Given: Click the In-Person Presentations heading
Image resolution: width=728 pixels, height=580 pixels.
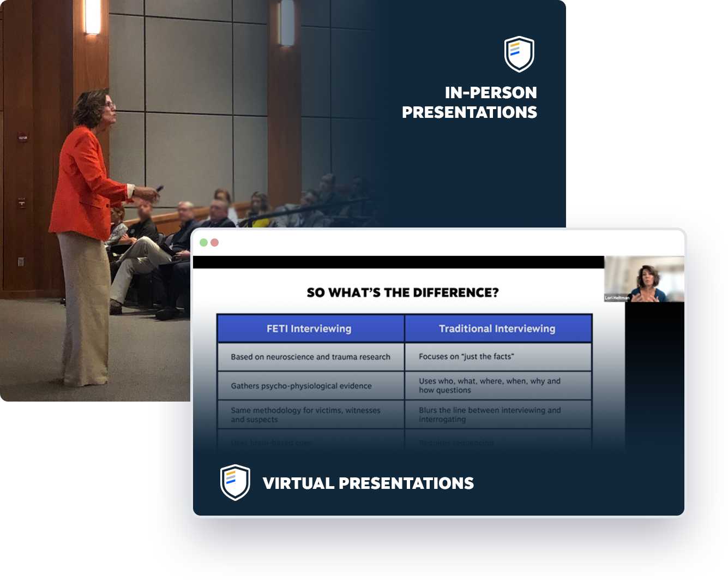Looking at the screenshot, I should pyautogui.click(x=470, y=102).
